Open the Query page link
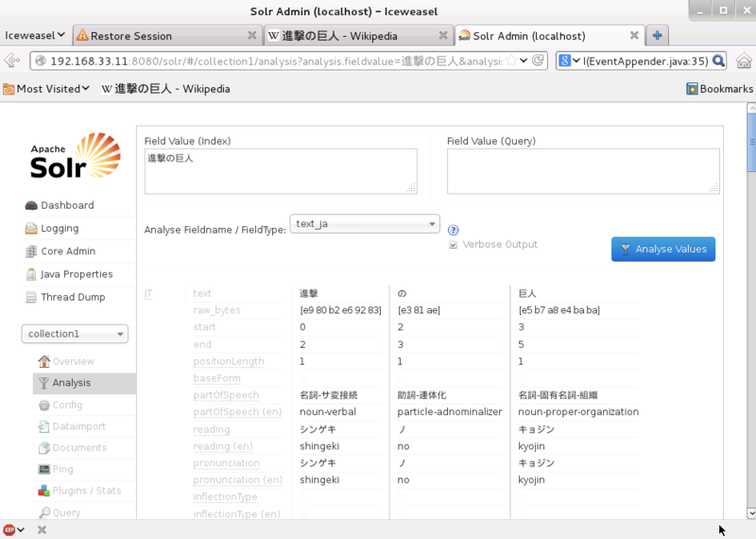This screenshot has width=756, height=539. tap(66, 513)
